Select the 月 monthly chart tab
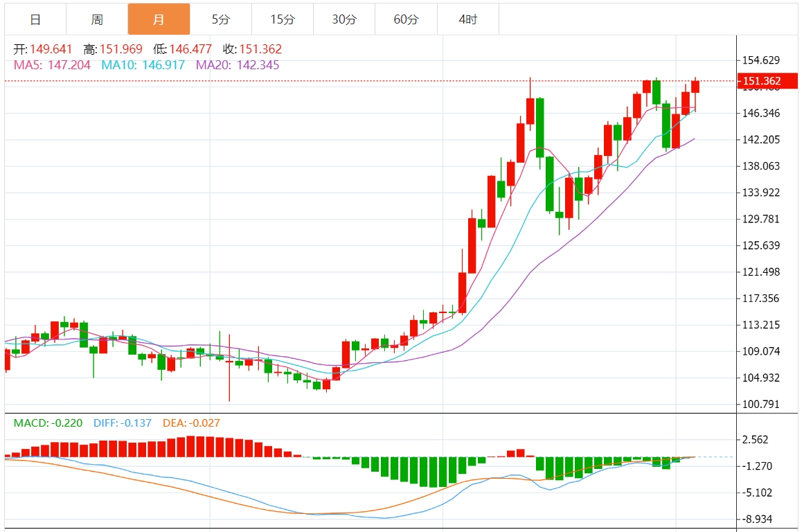 click(159, 19)
